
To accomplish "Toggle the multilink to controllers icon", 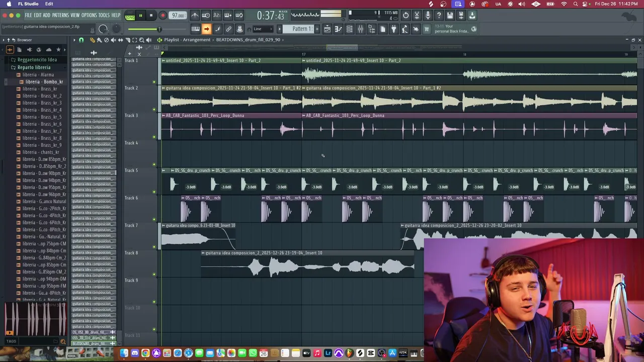I will tap(228, 29).
